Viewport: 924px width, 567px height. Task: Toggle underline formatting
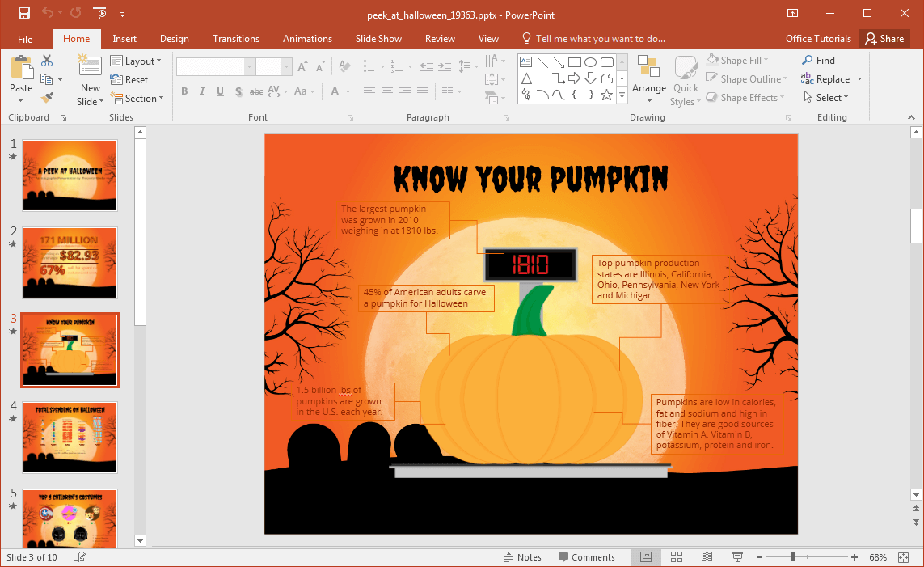click(x=219, y=91)
